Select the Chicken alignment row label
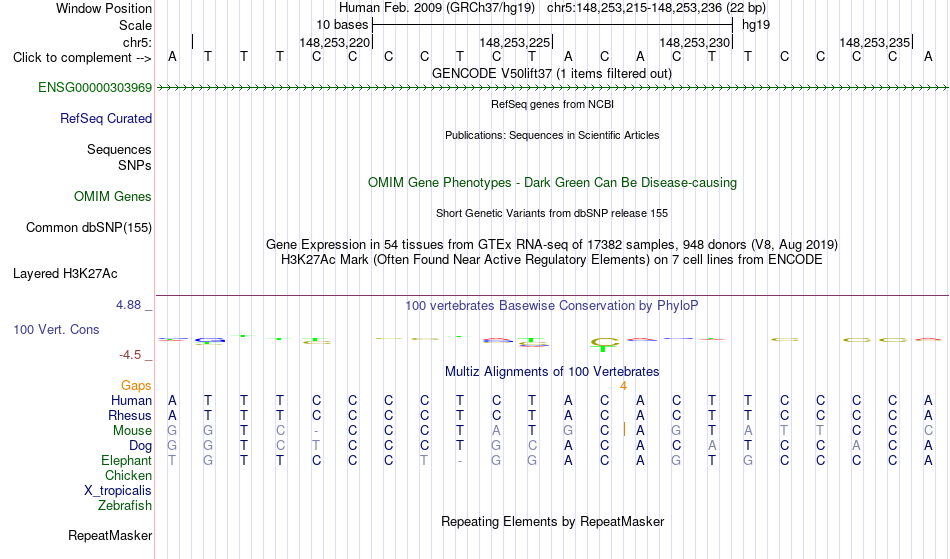Viewport: 950px width, 559px height. click(128, 476)
